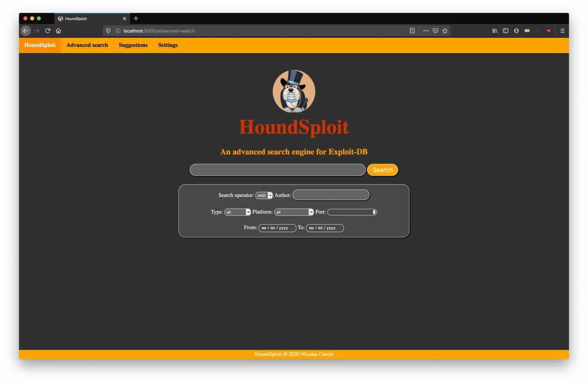This screenshot has width=588, height=384.
Task: Click the red HoundSploit title heading
Action: click(x=294, y=127)
